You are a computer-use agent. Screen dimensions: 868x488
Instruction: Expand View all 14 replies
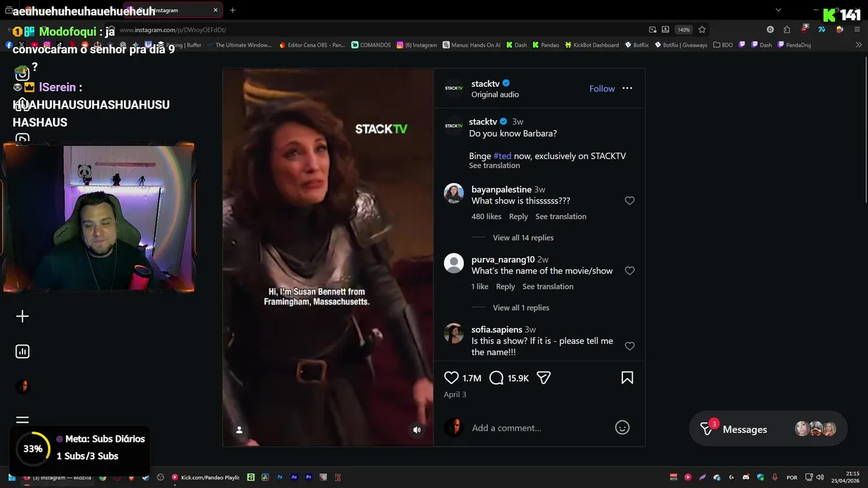[x=523, y=238]
